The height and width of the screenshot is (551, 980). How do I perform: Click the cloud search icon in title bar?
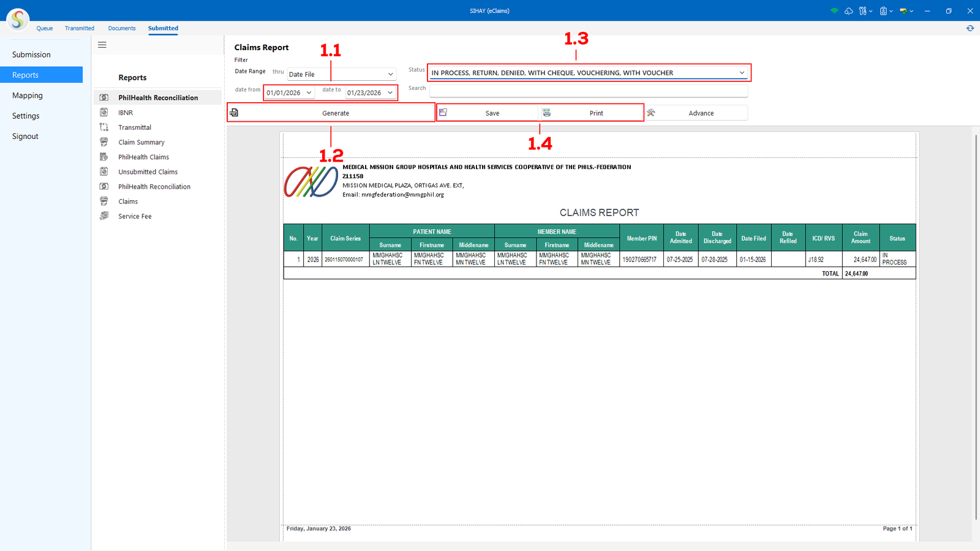(848, 11)
